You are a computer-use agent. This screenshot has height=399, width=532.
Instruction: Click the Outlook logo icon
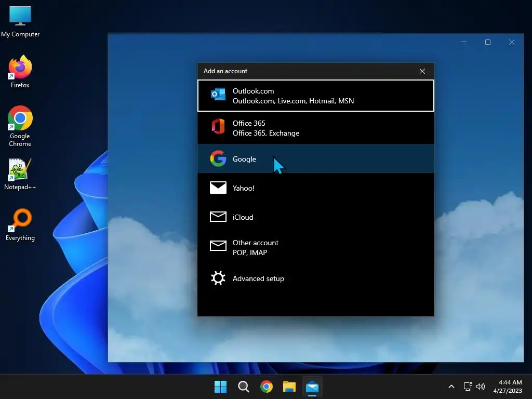[x=218, y=95]
